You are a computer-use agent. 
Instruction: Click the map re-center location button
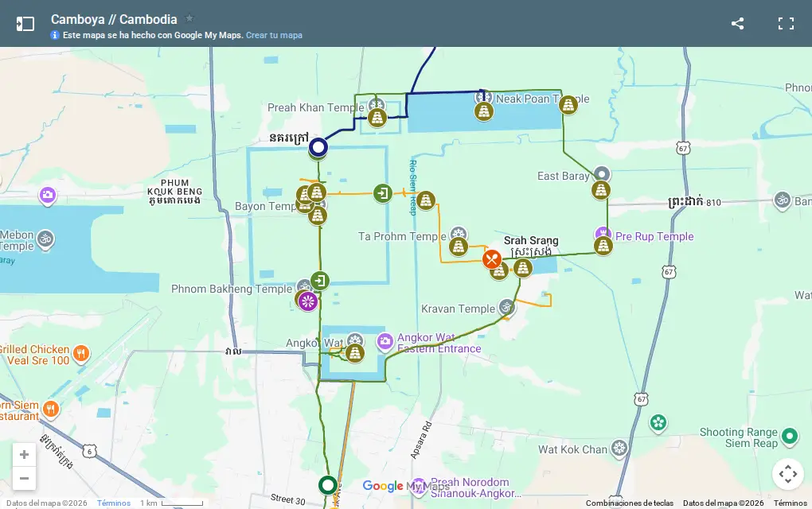point(787,474)
